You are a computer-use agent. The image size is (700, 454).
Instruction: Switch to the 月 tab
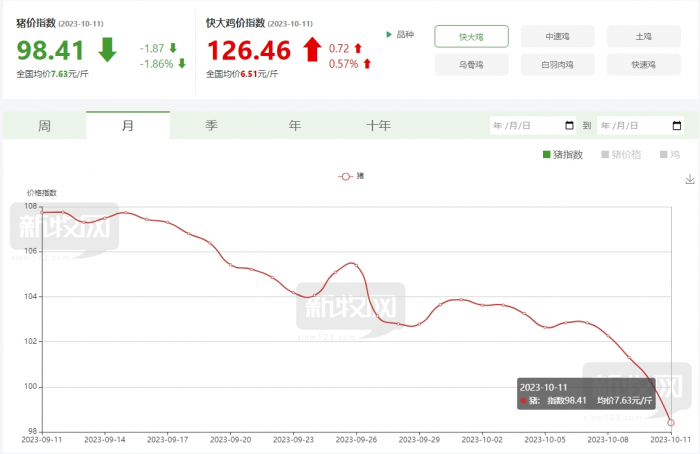click(128, 125)
